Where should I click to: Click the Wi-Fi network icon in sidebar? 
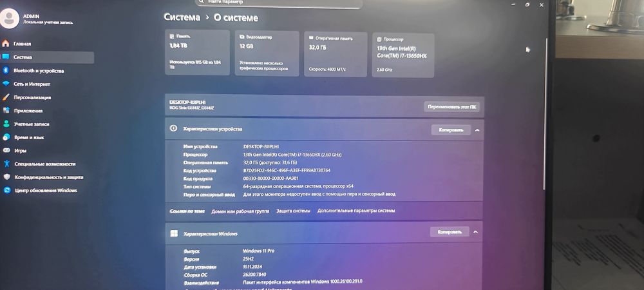[x=6, y=84]
